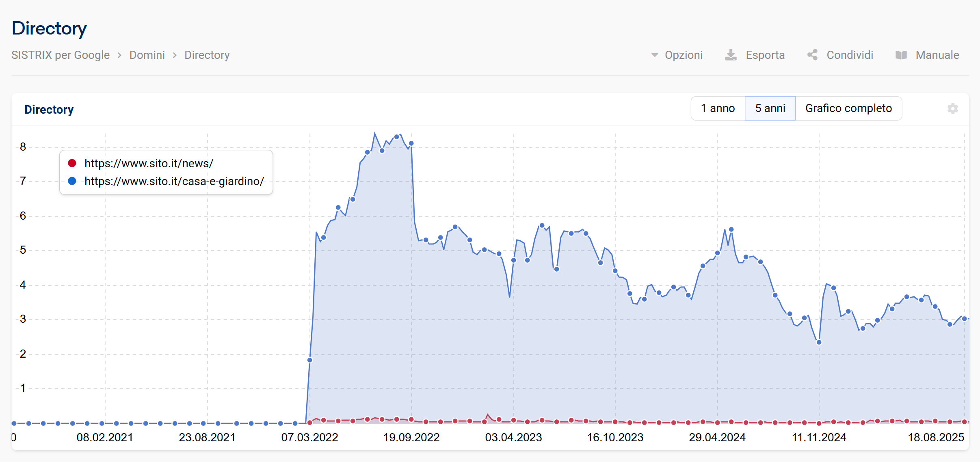Open the Manuale book icon
Image resolution: width=980 pixels, height=462 pixels.
pos(902,55)
